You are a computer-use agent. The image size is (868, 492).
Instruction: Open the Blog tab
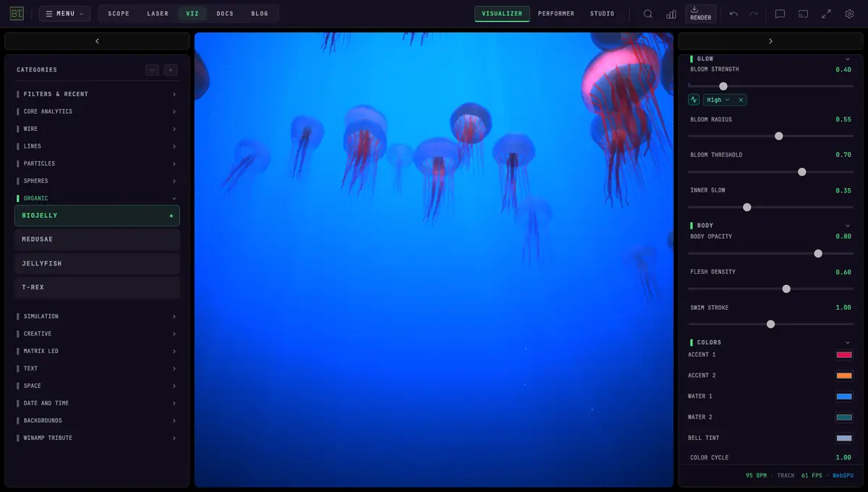tap(260, 14)
